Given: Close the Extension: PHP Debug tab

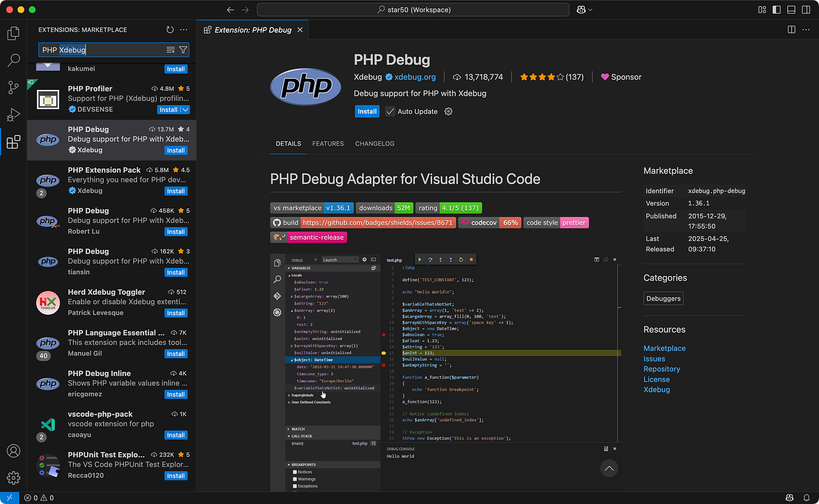Looking at the screenshot, I should point(301,30).
